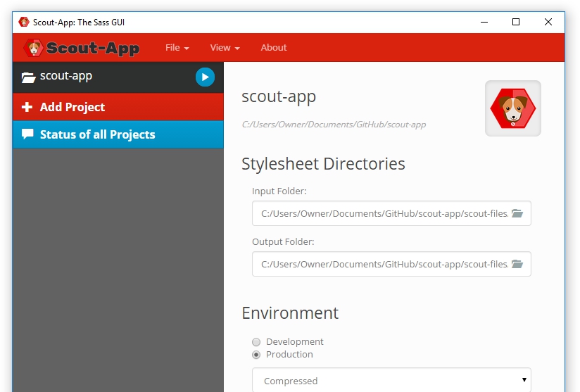580x392 pixels.
Task: Click the Output Folder: label
Action: point(283,242)
